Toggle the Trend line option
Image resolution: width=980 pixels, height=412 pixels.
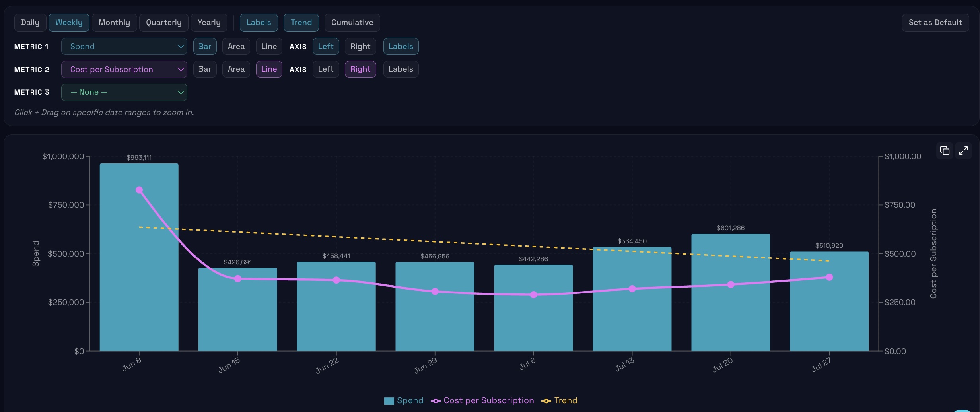(x=301, y=23)
